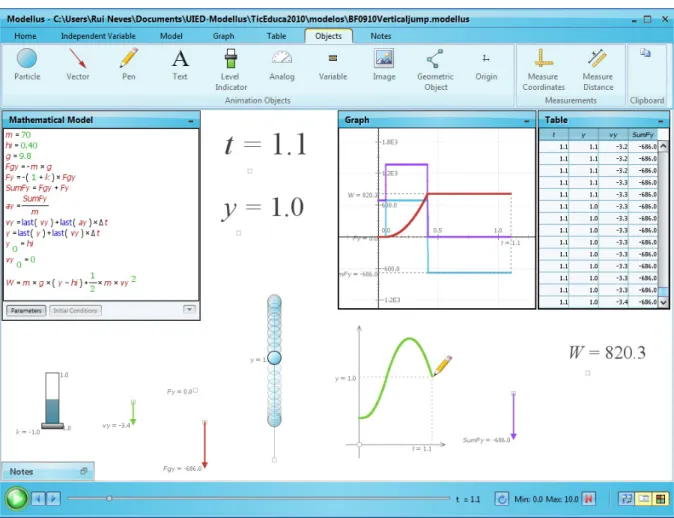
Task: Click the pencil pen object on the plot
Action: [x=442, y=365]
